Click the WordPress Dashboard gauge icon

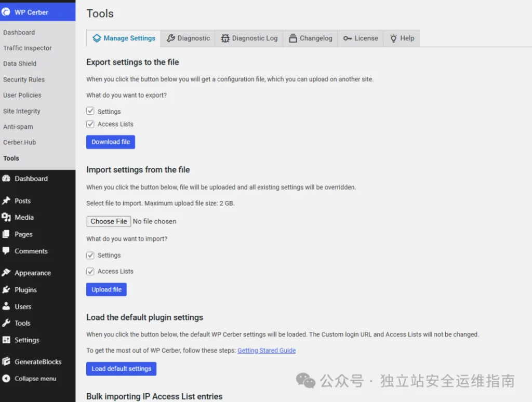[6, 179]
